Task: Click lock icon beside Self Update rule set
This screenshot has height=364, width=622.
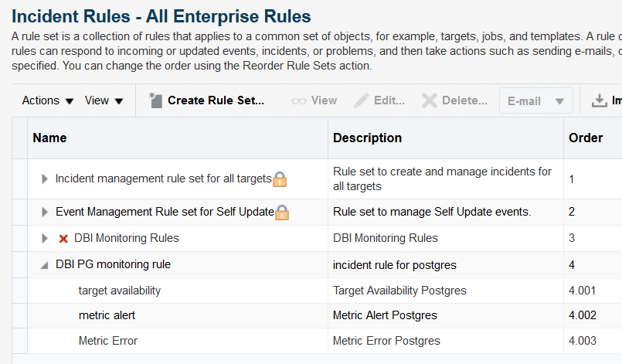Action: 282,213
